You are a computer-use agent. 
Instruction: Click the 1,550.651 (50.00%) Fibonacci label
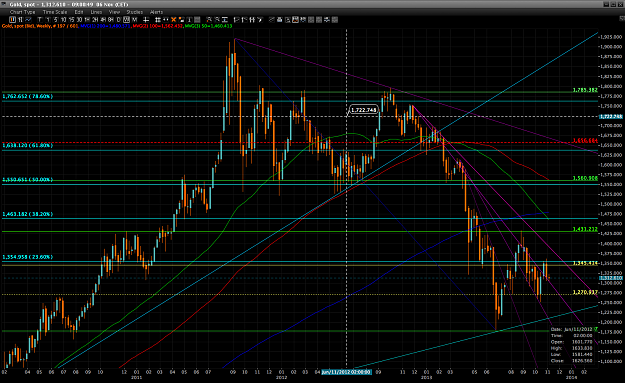[x=28, y=180]
